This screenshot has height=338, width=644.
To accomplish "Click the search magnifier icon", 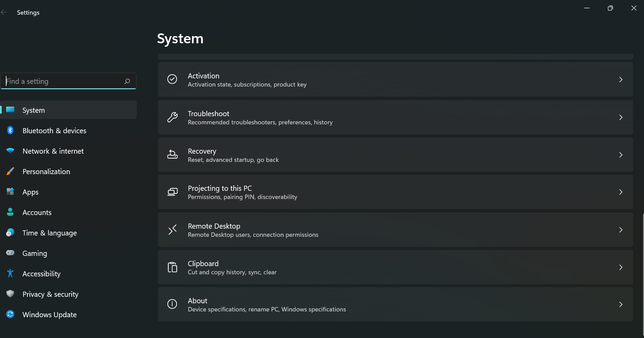I will click(x=127, y=81).
